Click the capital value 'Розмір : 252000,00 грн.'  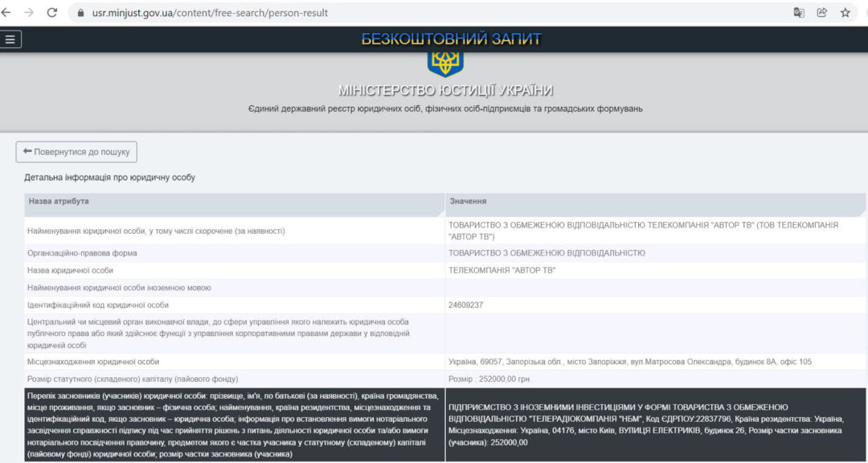coord(656,379)
